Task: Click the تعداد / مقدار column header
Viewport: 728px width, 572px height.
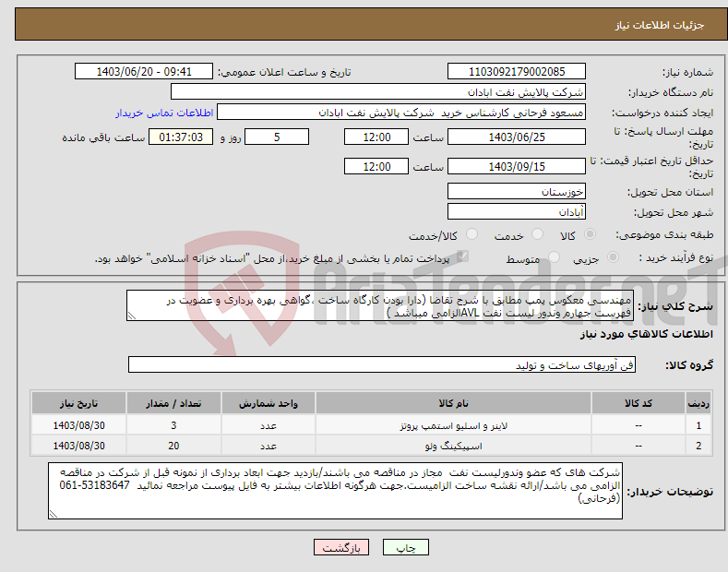Action: (173, 403)
